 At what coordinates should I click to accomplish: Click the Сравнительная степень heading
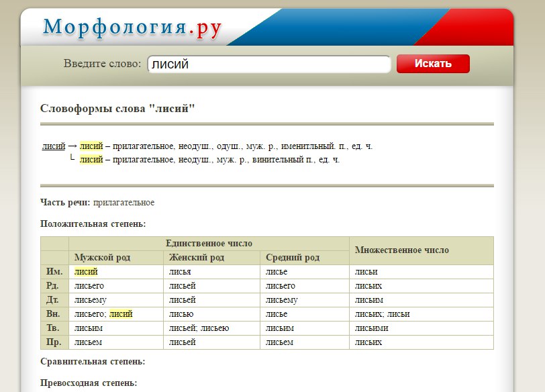(93, 362)
